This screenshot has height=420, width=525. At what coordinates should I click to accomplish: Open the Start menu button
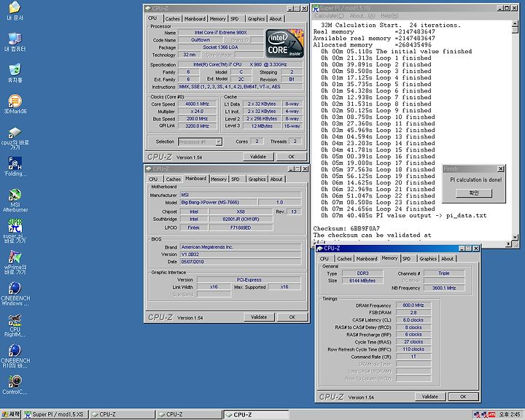(11, 414)
